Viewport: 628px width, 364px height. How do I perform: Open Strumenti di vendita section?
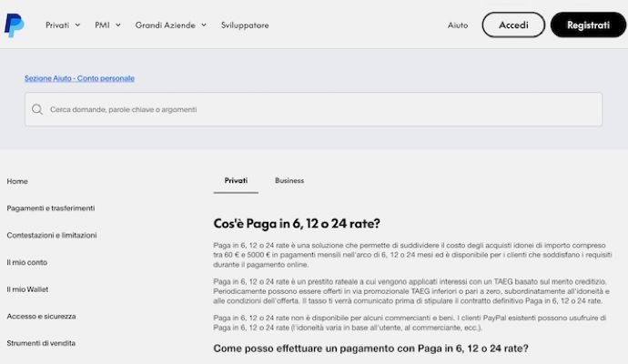(41, 343)
